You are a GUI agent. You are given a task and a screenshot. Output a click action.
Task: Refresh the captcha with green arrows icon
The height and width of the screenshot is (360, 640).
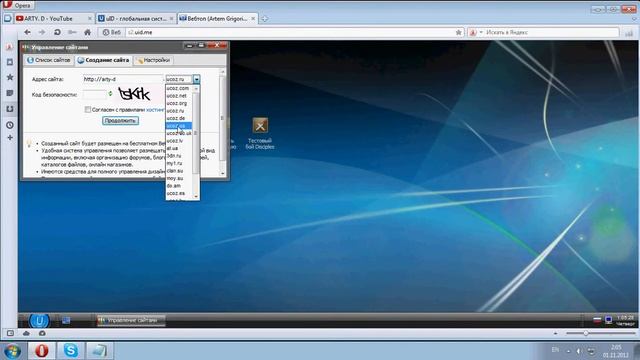[x=110, y=94]
